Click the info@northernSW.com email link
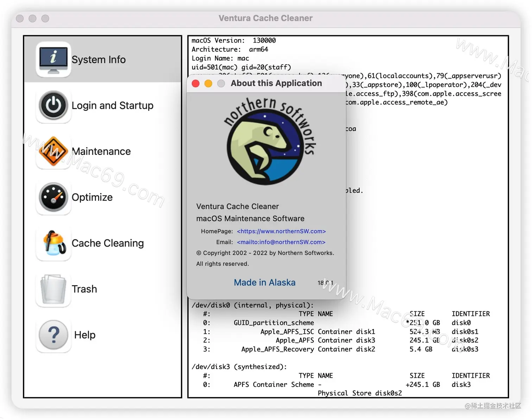Image resolution: width=532 pixels, height=420 pixels. [x=281, y=242]
